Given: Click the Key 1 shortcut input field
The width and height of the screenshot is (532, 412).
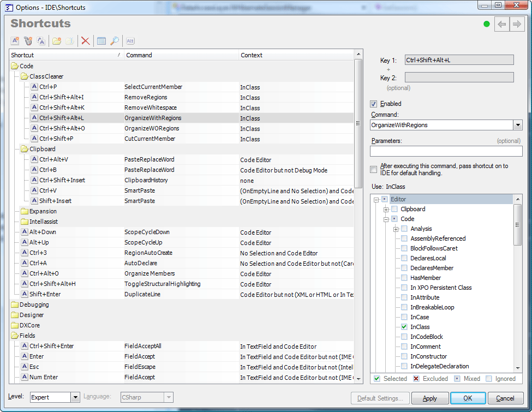Looking at the screenshot, I should click(x=459, y=60).
